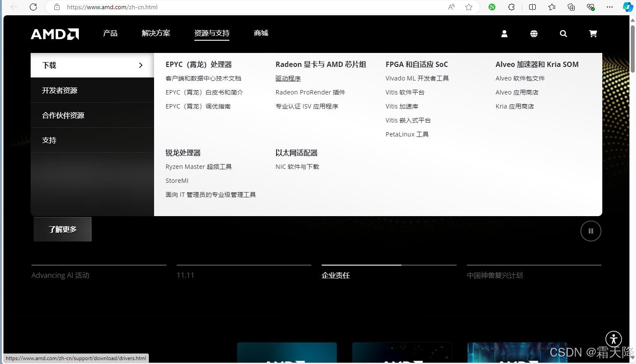Click the green N extension icon
This screenshot has width=636, height=364.
tap(492, 7)
